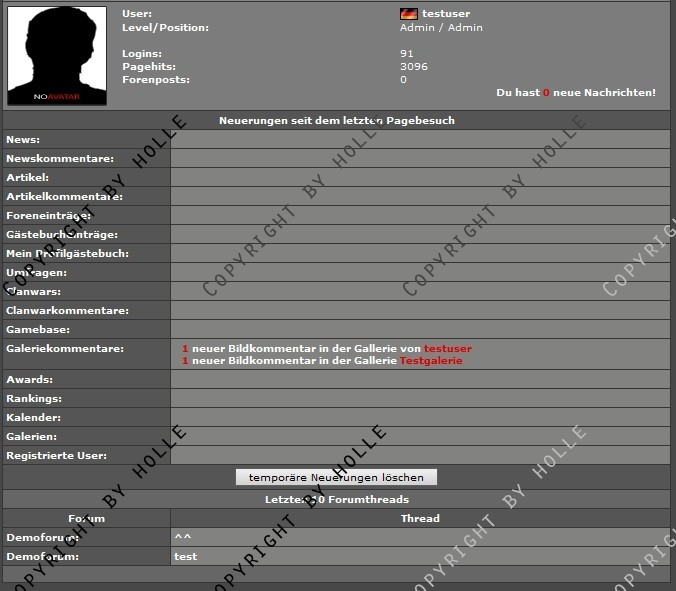Click the Logins value 91

[406, 53]
